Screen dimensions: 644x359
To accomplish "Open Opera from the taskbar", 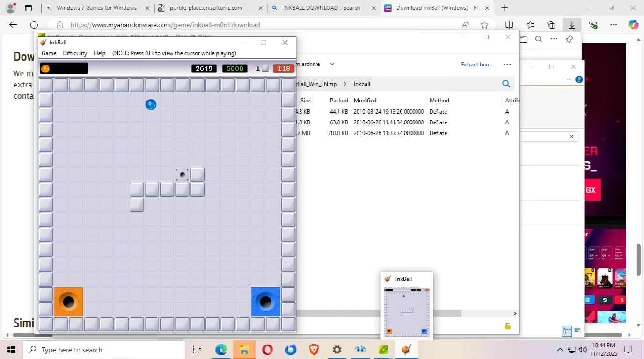I will point(267,350).
